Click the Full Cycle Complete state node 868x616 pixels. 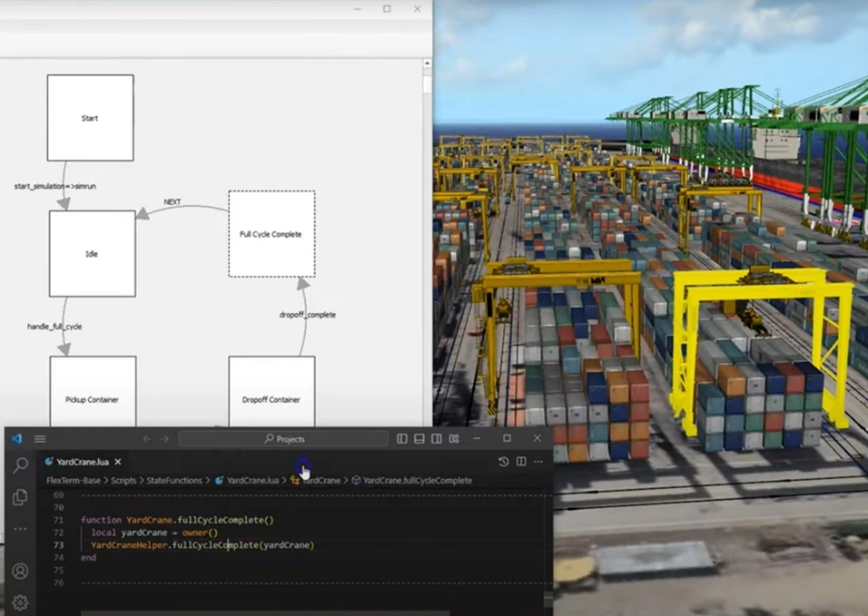[x=271, y=234]
